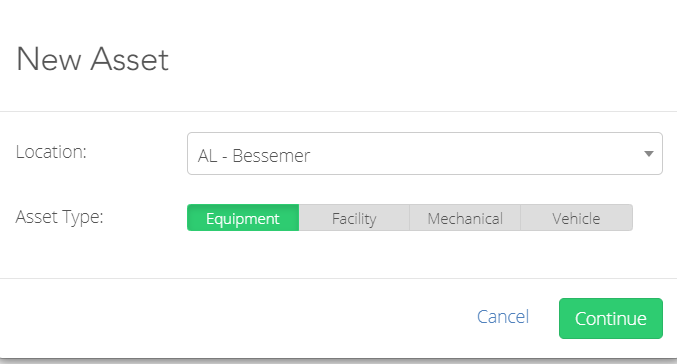
Task: Select Vehicle in Asset Type group
Action: [x=577, y=218]
